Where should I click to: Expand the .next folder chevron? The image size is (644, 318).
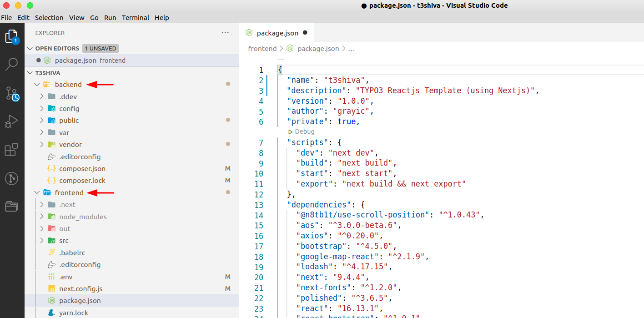(x=42, y=205)
